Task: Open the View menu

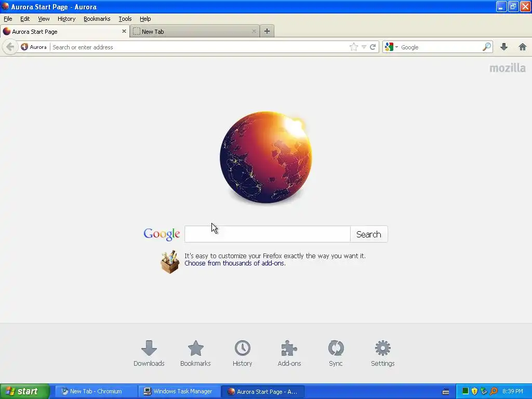Action: click(x=44, y=19)
